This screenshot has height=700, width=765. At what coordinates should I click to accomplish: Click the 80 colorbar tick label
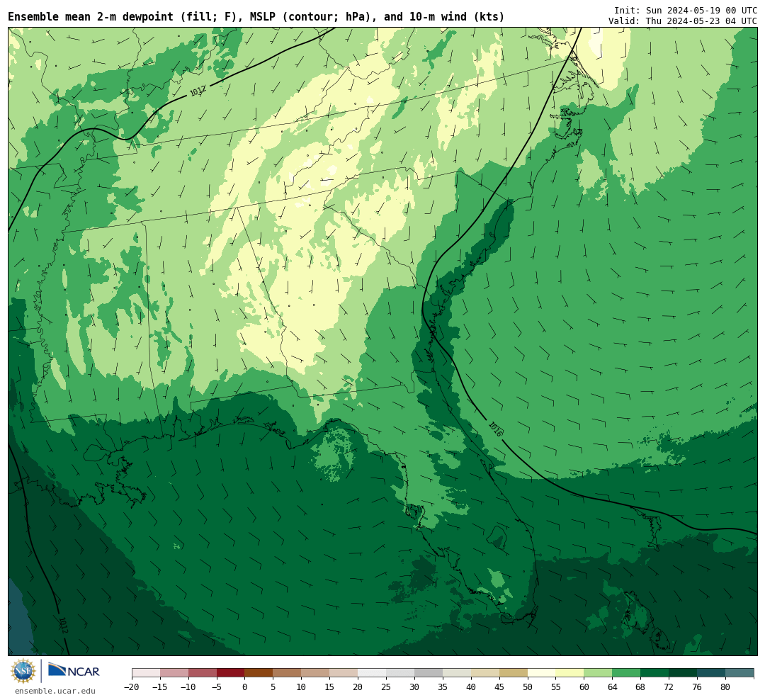(x=725, y=687)
